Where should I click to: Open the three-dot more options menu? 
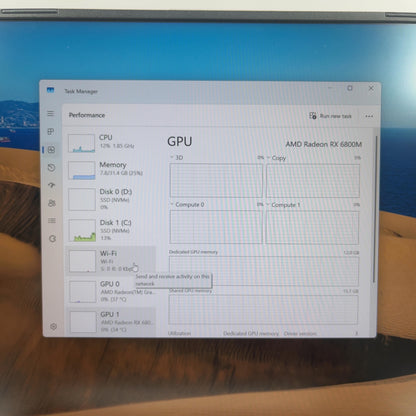369,116
